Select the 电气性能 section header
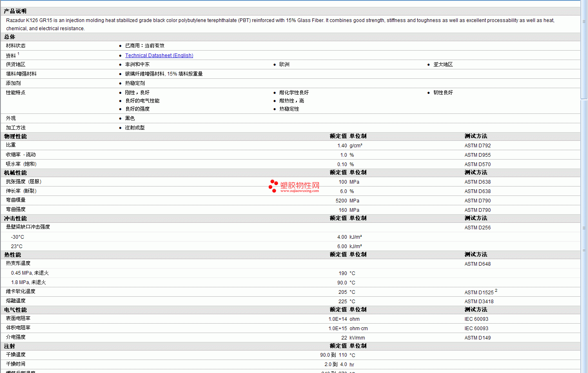This screenshot has height=373, width=588. point(16,310)
